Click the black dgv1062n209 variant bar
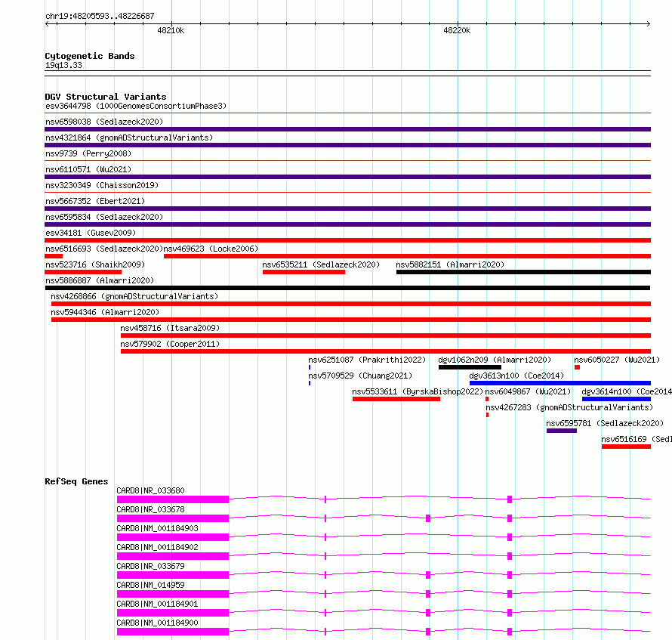The image size is (672, 640). 470,367
